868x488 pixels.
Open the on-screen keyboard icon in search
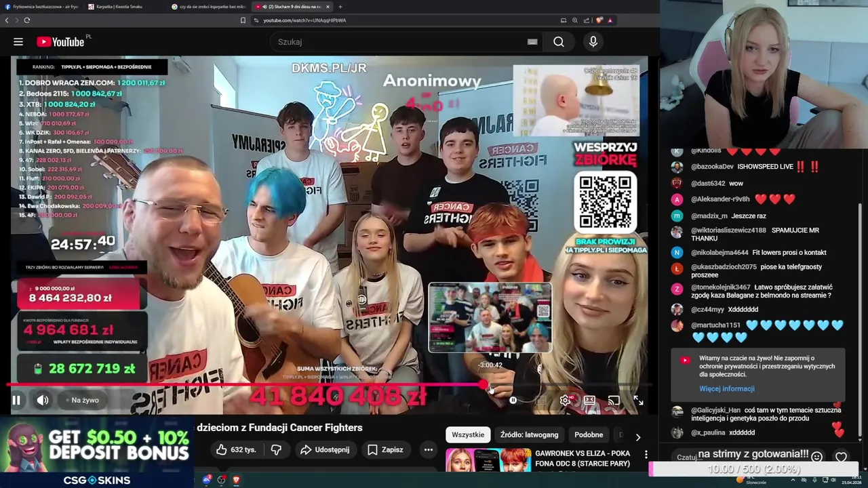pos(532,42)
